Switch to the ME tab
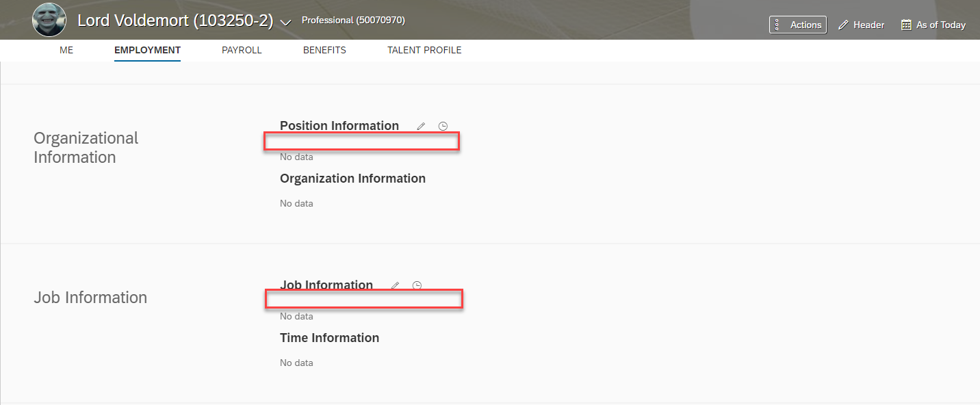980x405 pixels. coord(66,50)
